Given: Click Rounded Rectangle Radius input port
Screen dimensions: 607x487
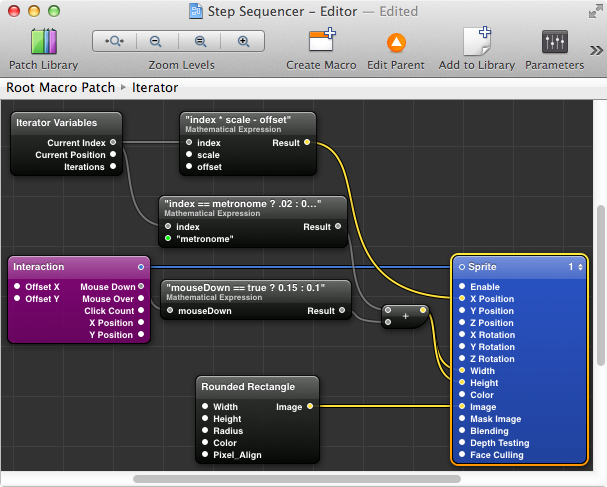Looking at the screenshot, I should point(205,430).
